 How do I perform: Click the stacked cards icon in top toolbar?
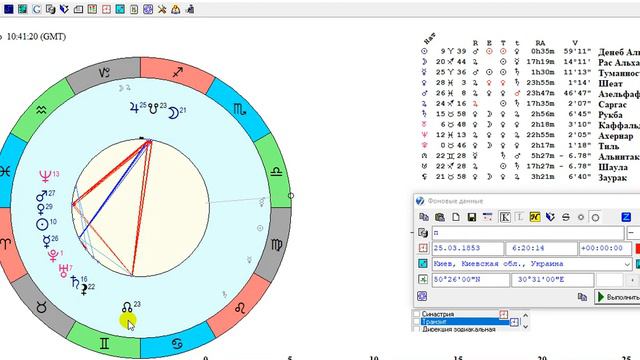click(x=78, y=9)
